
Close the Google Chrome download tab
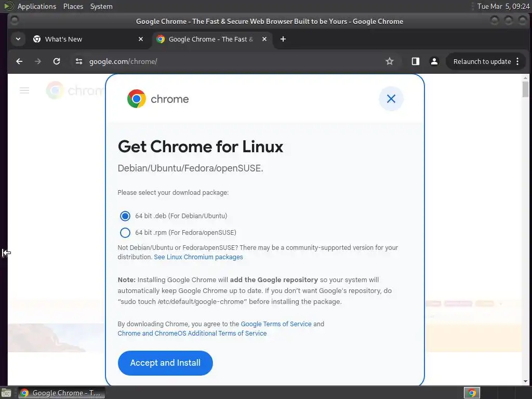click(264, 39)
